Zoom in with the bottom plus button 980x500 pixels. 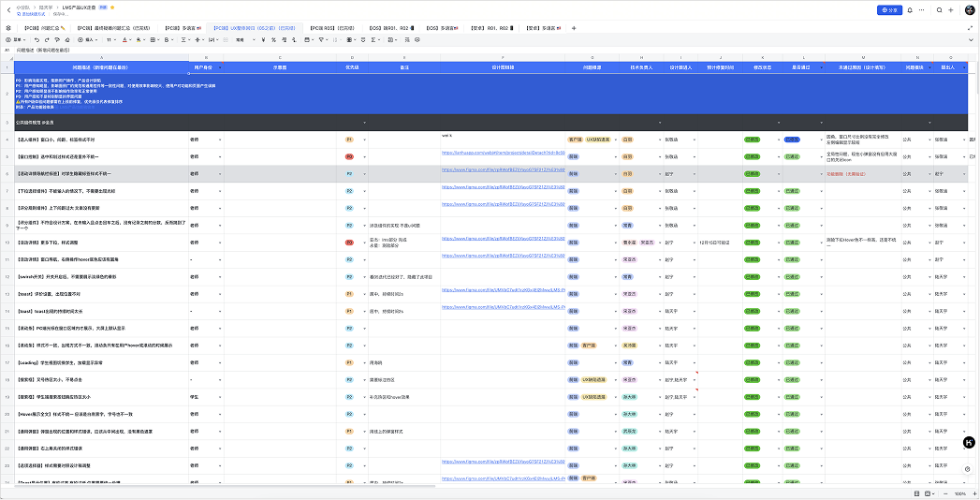click(973, 493)
